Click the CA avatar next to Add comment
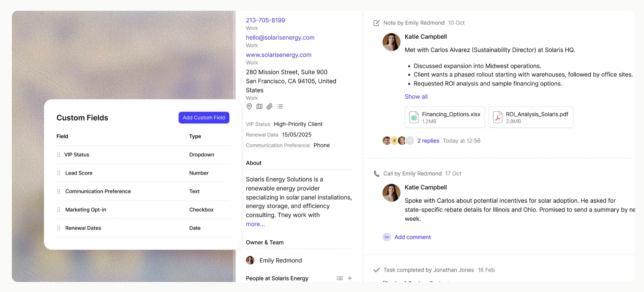The width and height of the screenshot is (644, 292). tap(387, 237)
